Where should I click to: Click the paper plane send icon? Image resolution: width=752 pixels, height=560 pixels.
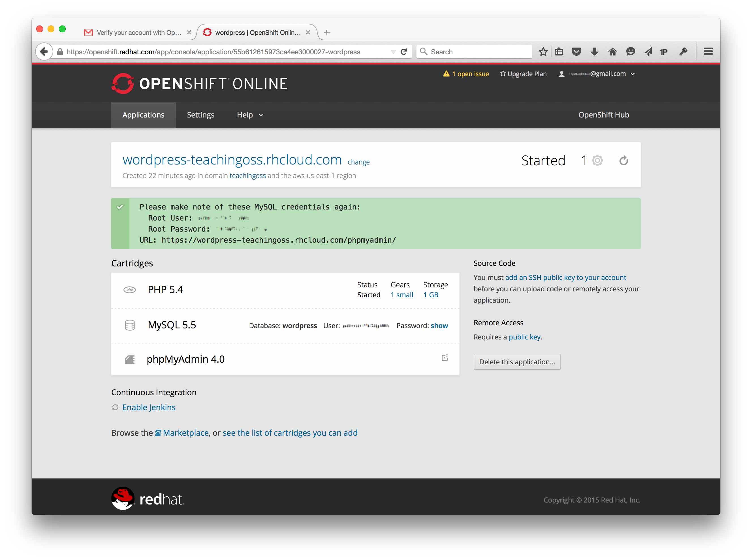tap(648, 52)
